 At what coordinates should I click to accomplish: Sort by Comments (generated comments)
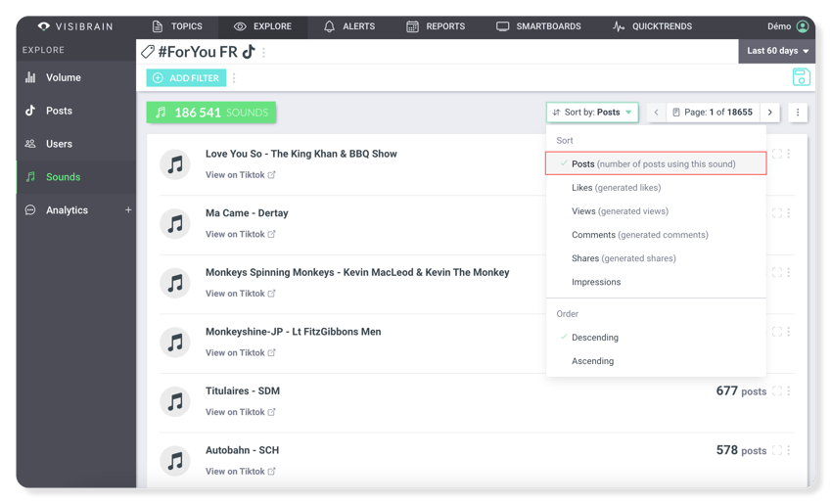coord(656,235)
